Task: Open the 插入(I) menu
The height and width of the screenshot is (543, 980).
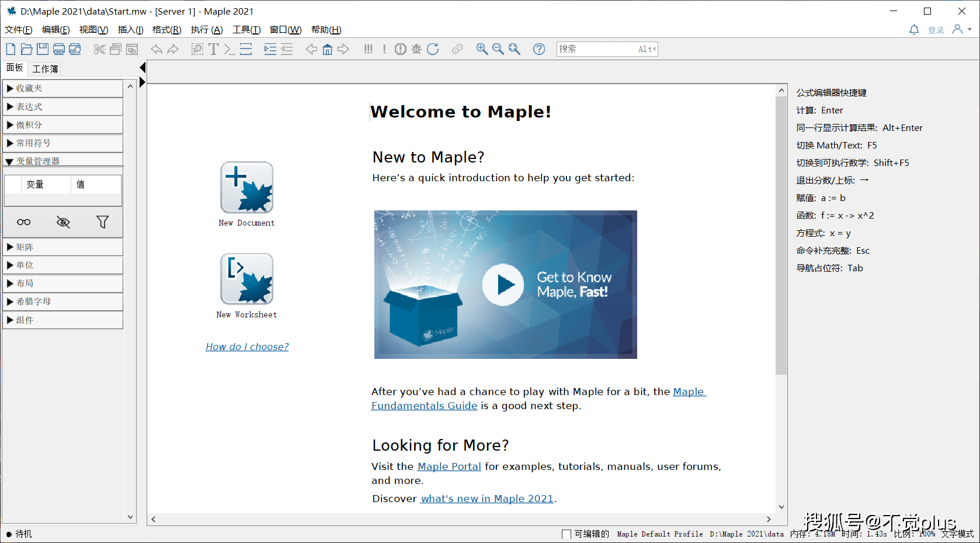Action: [x=130, y=30]
